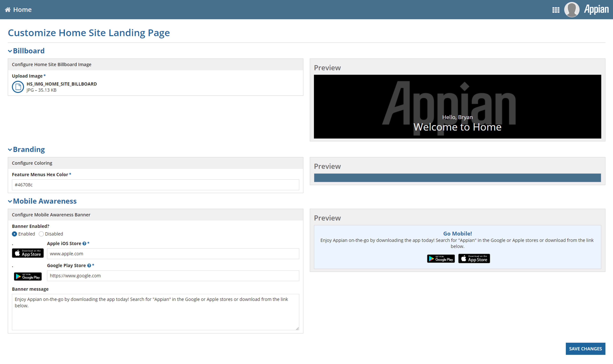Collapse the Branding section chevron
The image size is (613, 364).
point(10,150)
